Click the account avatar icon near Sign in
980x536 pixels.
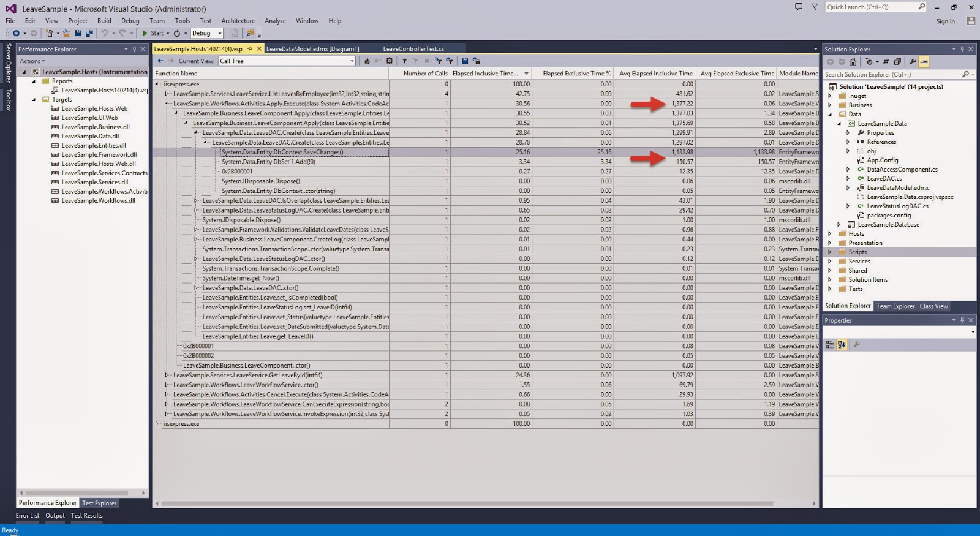pyautogui.click(x=970, y=21)
